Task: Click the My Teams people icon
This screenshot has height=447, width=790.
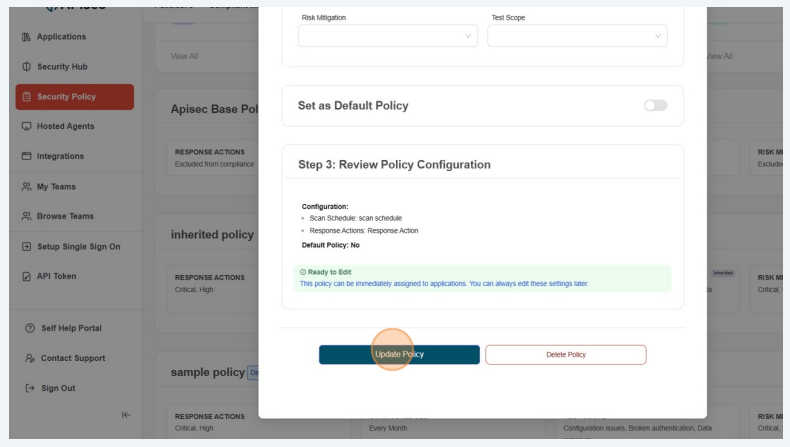Action: (x=26, y=186)
